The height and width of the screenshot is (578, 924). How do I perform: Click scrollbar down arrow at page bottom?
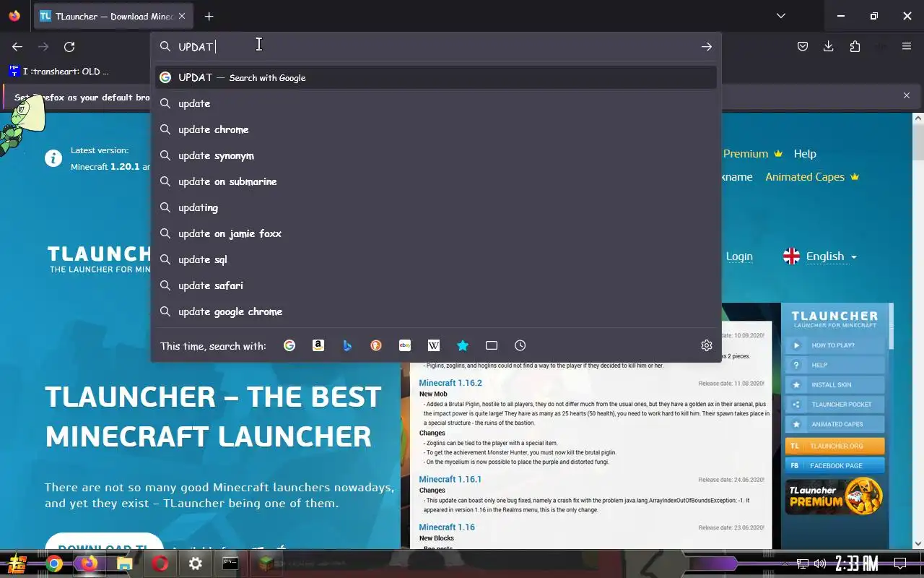pyautogui.click(x=918, y=543)
